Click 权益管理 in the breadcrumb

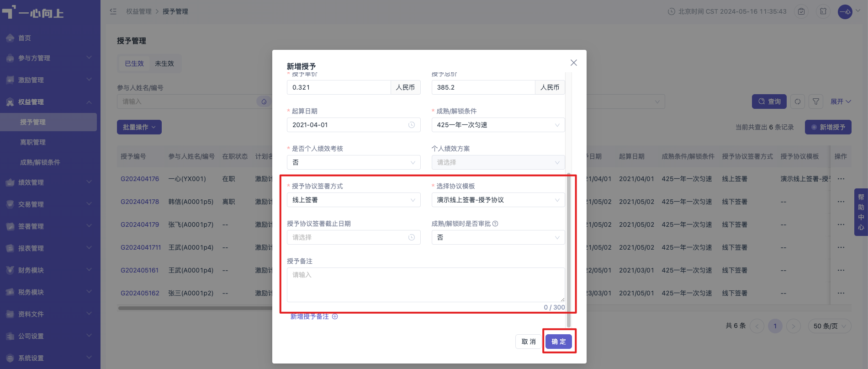pyautogui.click(x=139, y=11)
